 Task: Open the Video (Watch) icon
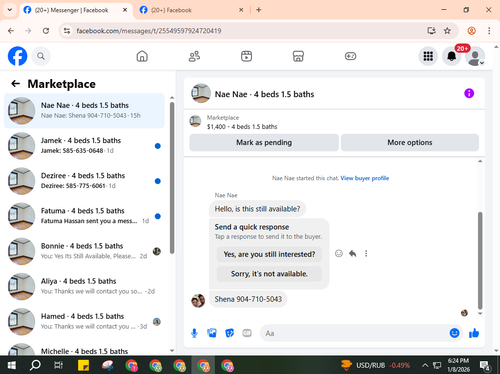tap(246, 56)
